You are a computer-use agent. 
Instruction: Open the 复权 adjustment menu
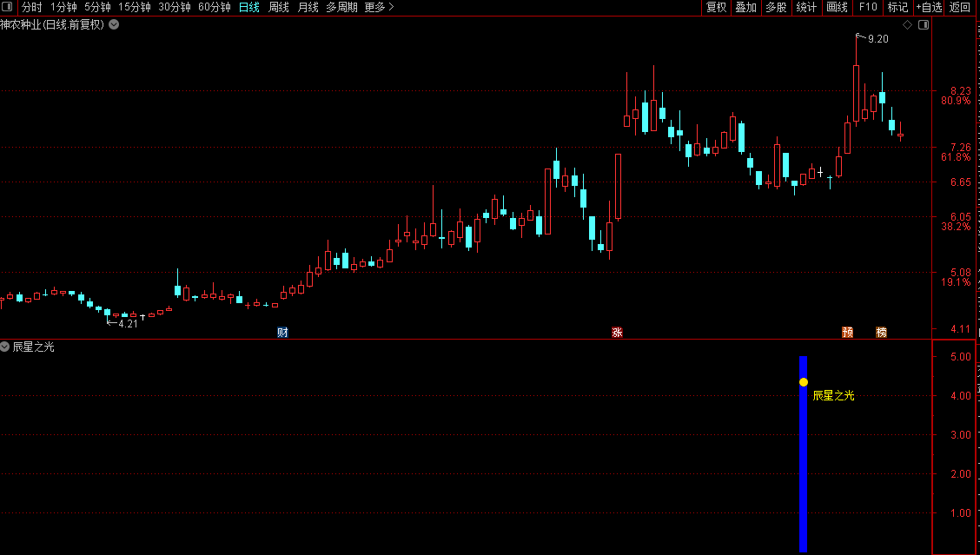[716, 8]
